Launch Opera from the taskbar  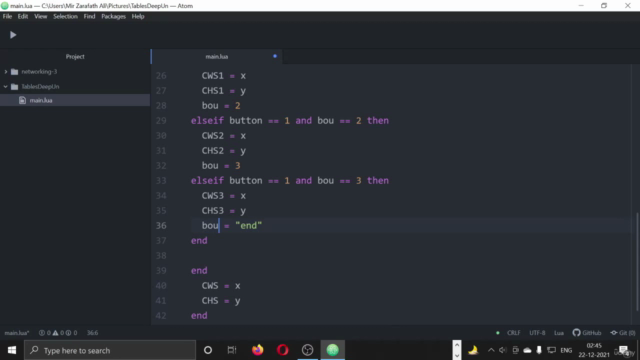282,350
